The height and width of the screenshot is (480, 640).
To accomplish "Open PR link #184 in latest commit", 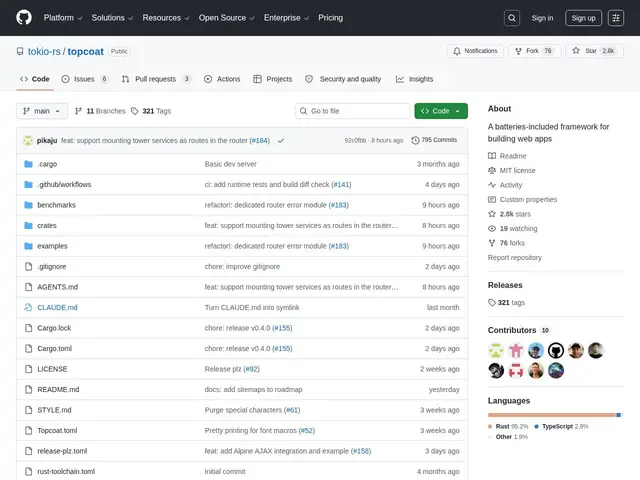I will coord(260,140).
